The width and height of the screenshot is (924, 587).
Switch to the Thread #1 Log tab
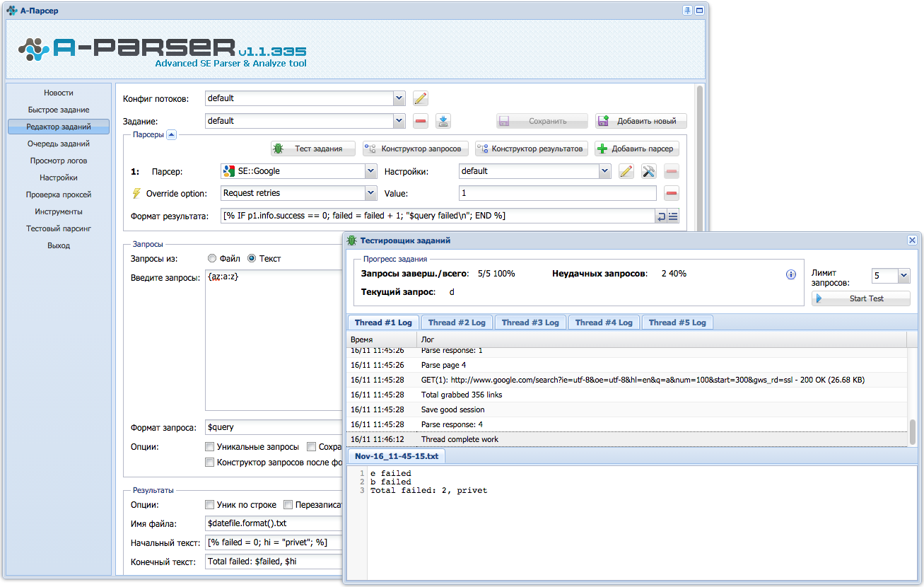click(383, 322)
